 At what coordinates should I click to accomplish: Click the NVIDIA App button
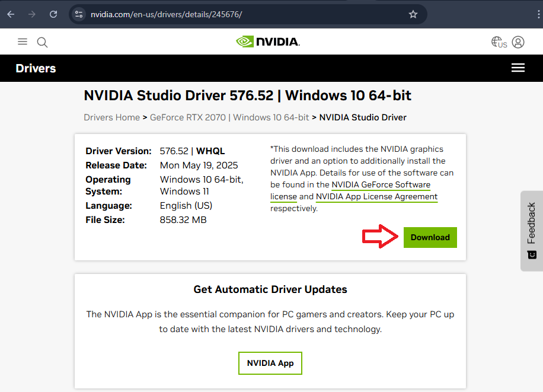coord(270,363)
